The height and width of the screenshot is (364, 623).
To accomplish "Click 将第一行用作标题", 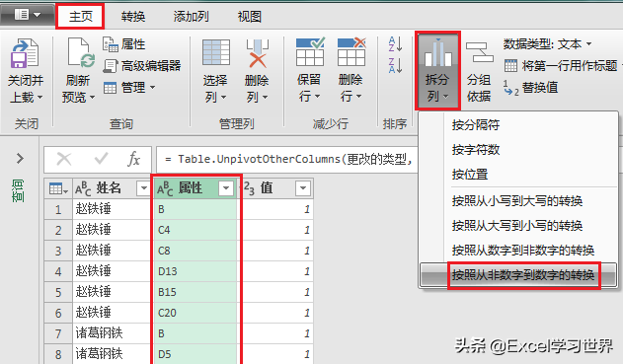I will (561, 65).
